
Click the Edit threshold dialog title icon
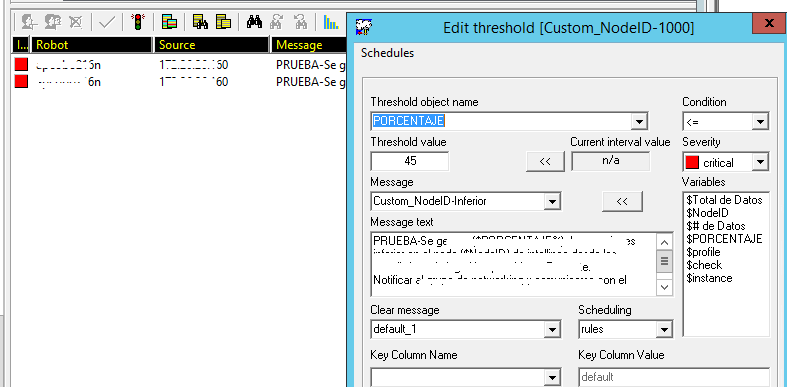pos(363,27)
